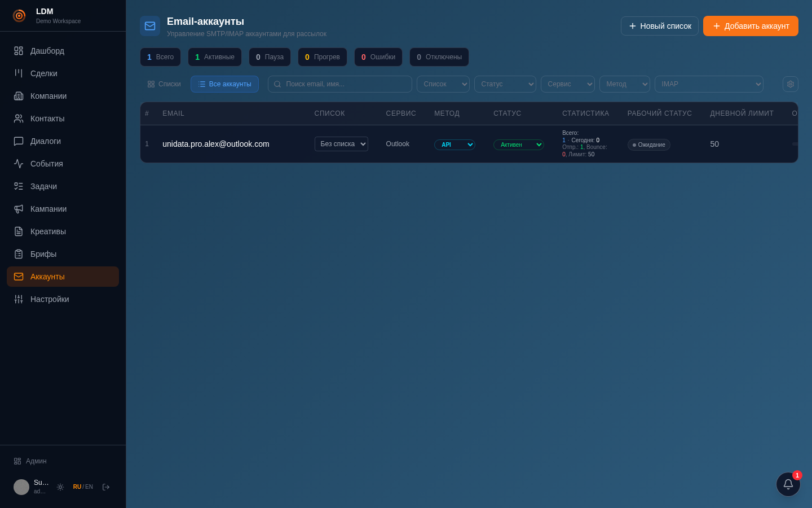This screenshot has width=812, height=508.
Task: Click the ДНЕВНОЙ ЛИМИТ column header
Action: [742, 113]
